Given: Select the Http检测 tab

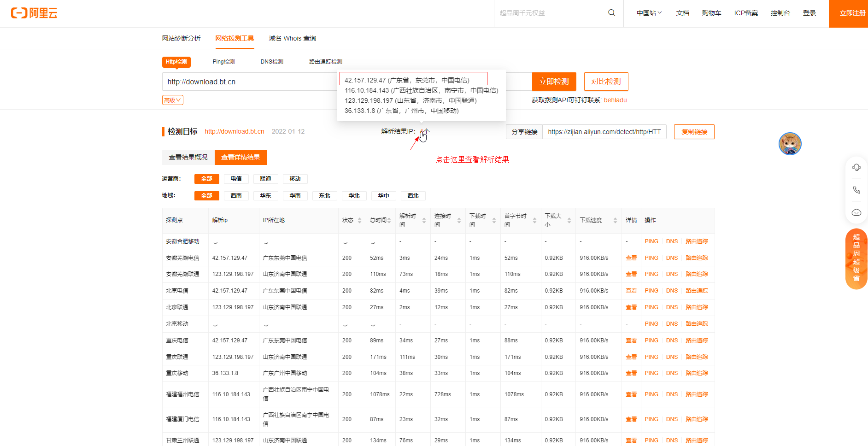Looking at the screenshot, I should 176,62.
